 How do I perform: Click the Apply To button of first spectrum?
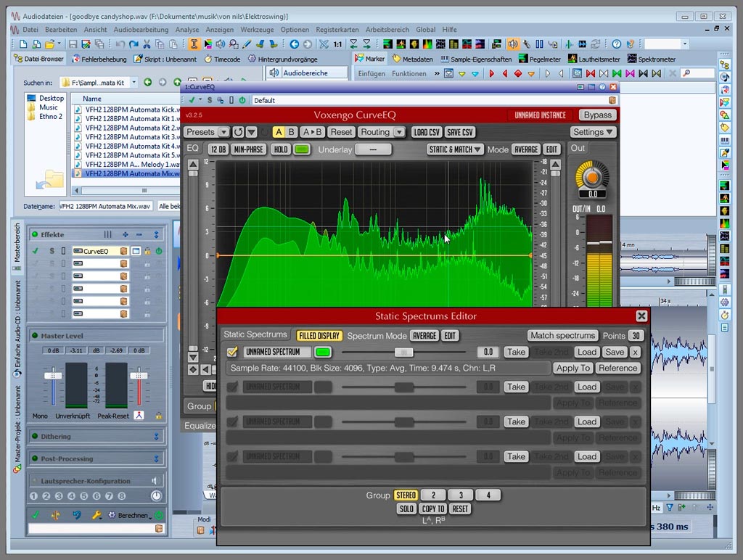pyautogui.click(x=573, y=368)
